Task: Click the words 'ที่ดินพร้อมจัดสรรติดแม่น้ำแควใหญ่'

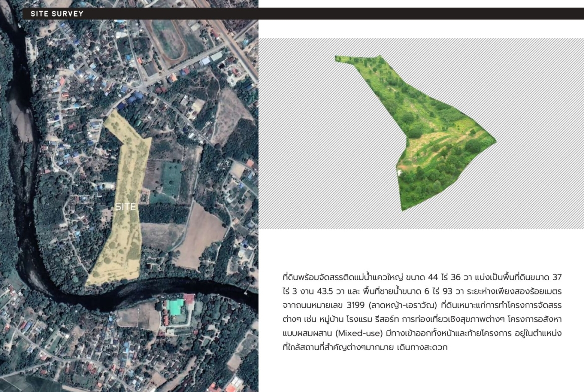Action: tap(343, 277)
